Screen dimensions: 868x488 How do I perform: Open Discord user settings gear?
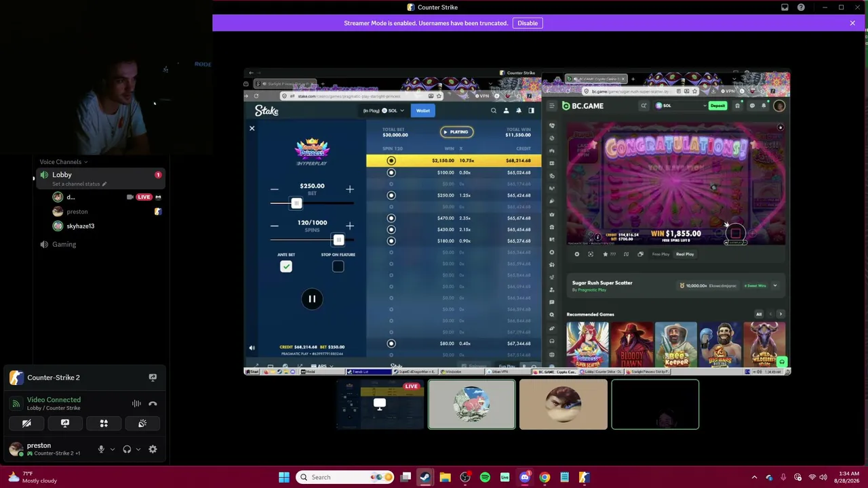click(153, 449)
